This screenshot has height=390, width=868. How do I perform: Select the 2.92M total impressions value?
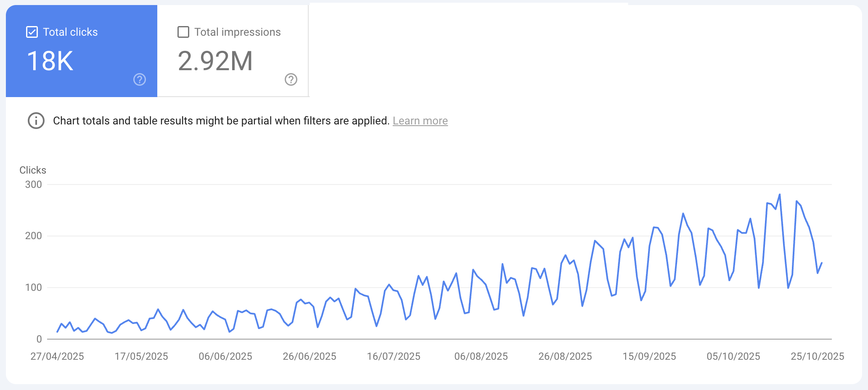click(215, 61)
